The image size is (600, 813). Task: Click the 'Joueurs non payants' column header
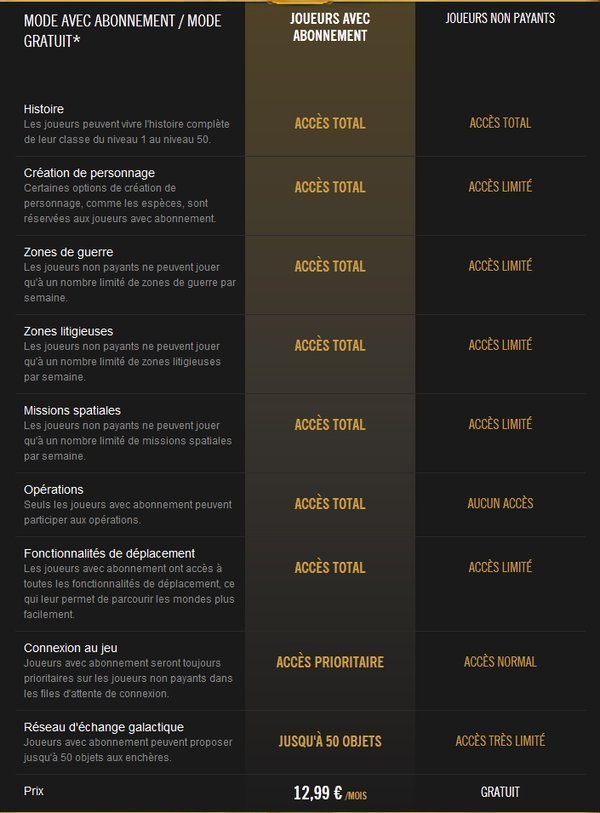[500, 18]
